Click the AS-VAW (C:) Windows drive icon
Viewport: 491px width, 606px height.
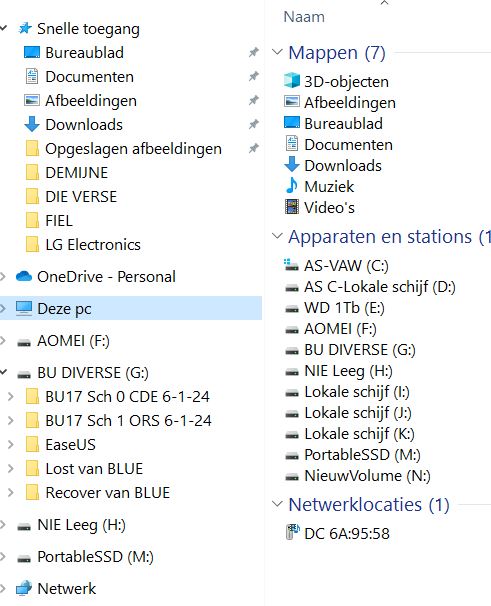291,265
